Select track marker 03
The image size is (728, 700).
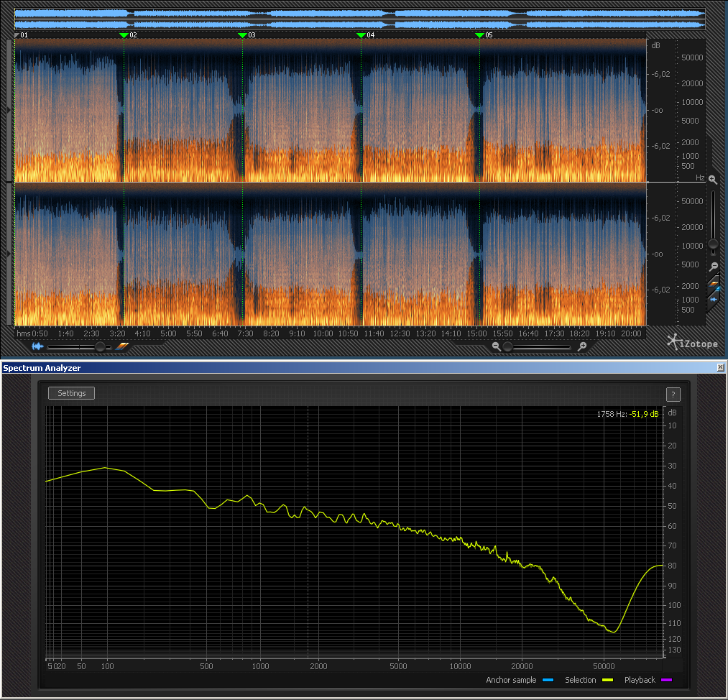point(242,34)
